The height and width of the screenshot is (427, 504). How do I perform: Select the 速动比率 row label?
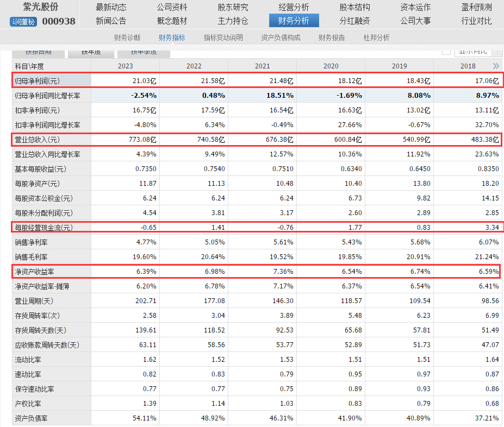28,374
